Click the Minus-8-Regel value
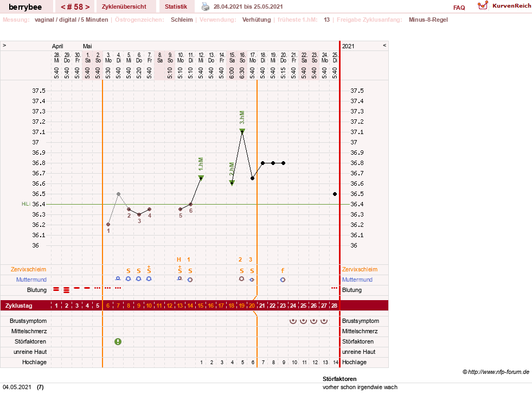532x400 pixels. tap(428, 20)
